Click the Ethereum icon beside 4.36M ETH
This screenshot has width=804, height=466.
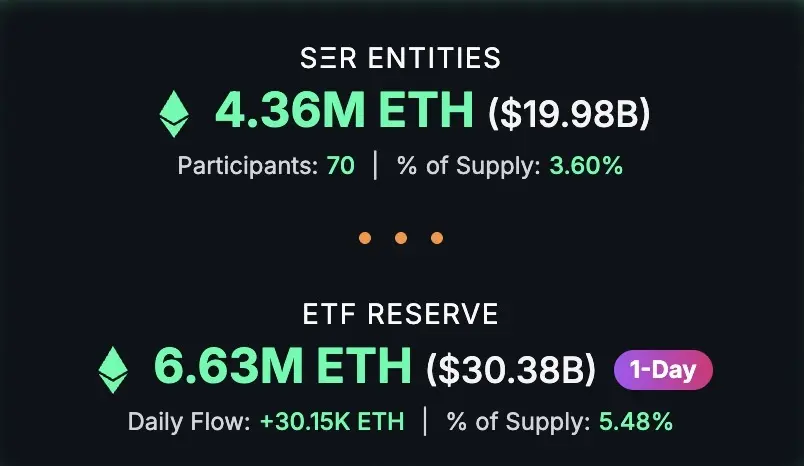[x=174, y=114]
